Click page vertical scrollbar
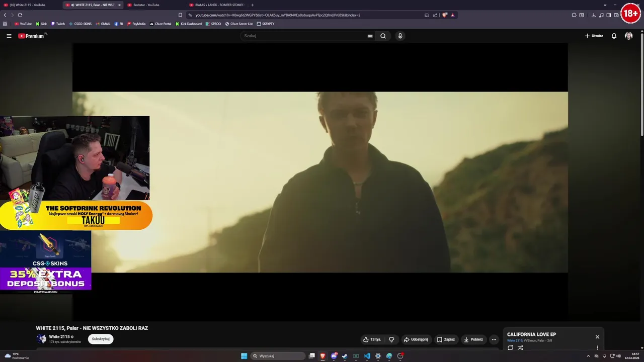Screen dimensions: 644x362 pyautogui.click(x=642, y=84)
